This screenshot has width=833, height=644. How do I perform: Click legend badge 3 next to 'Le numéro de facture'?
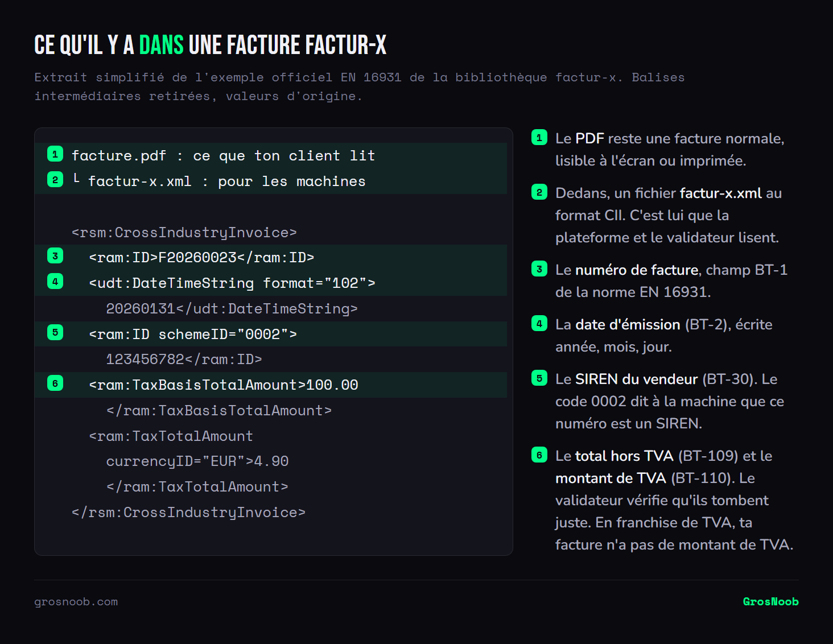(539, 269)
